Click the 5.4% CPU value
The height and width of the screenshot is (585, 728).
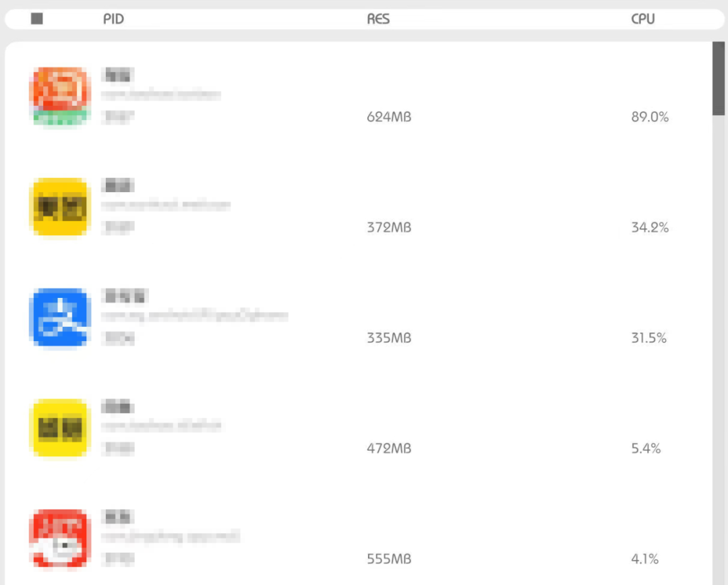(646, 448)
